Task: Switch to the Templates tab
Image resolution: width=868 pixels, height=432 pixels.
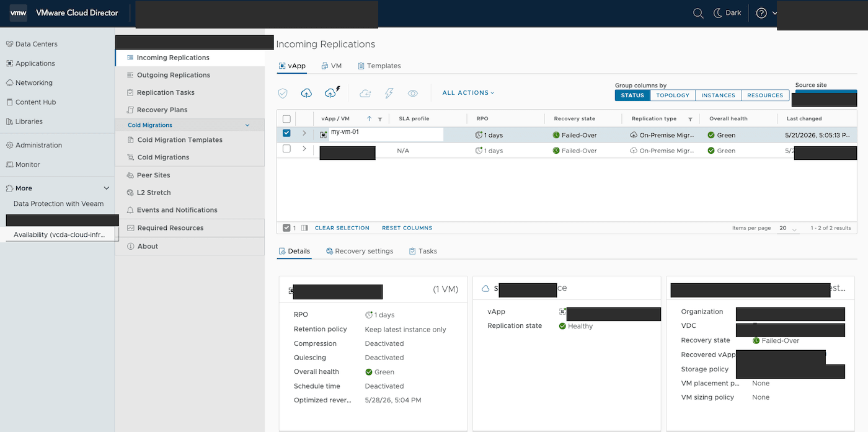Action: click(x=379, y=66)
